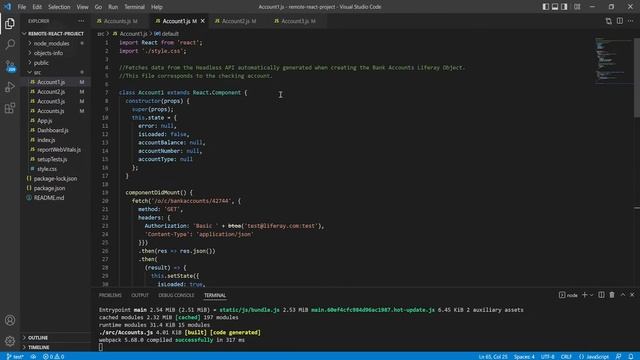Open the Extensions view
The width and height of the screenshot is (640, 360).
point(10,108)
